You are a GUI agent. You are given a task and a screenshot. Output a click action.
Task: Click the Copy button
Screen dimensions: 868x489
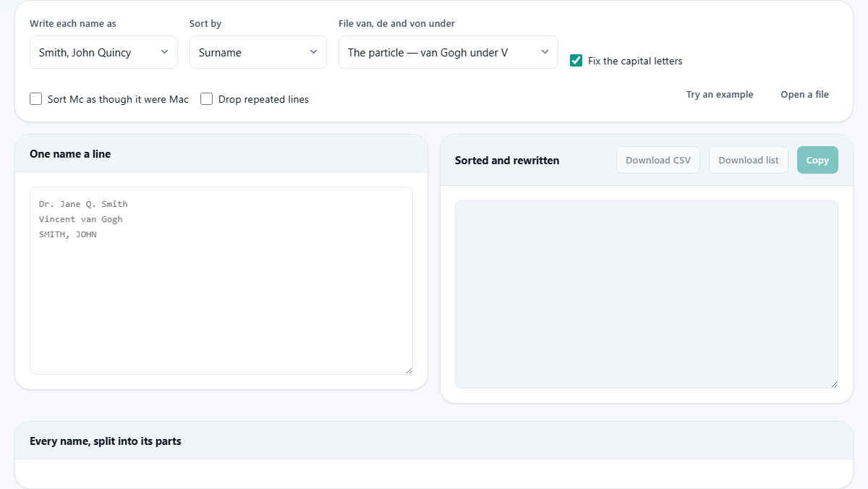coord(817,160)
